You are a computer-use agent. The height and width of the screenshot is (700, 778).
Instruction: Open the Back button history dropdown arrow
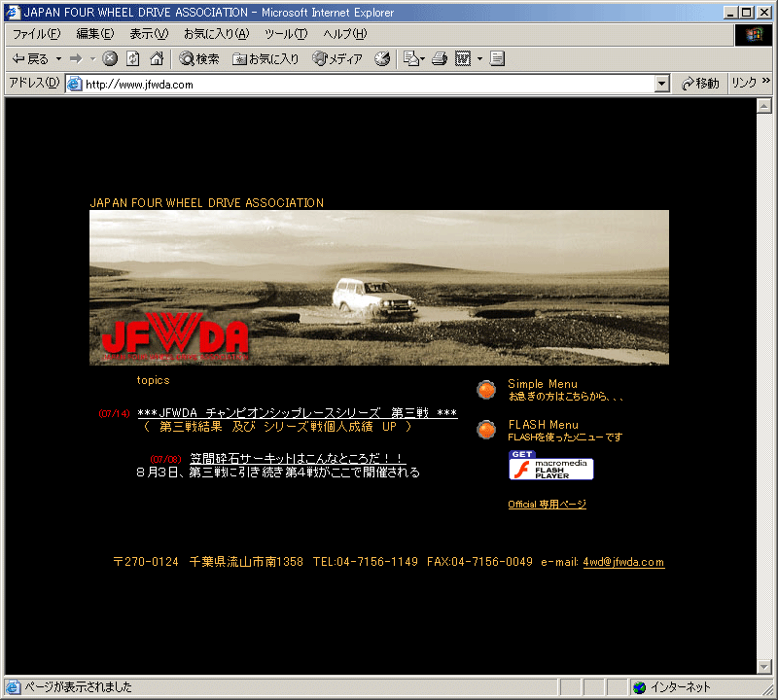(x=58, y=59)
